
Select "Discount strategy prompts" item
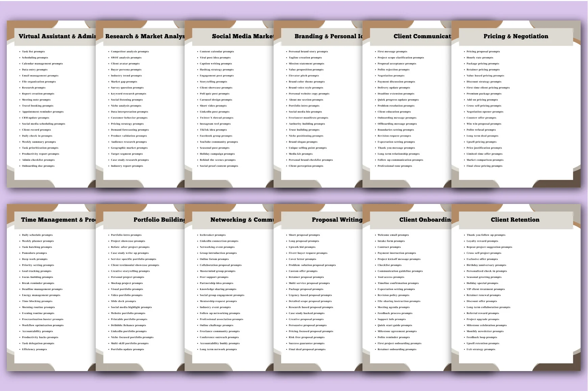(x=484, y=82)
